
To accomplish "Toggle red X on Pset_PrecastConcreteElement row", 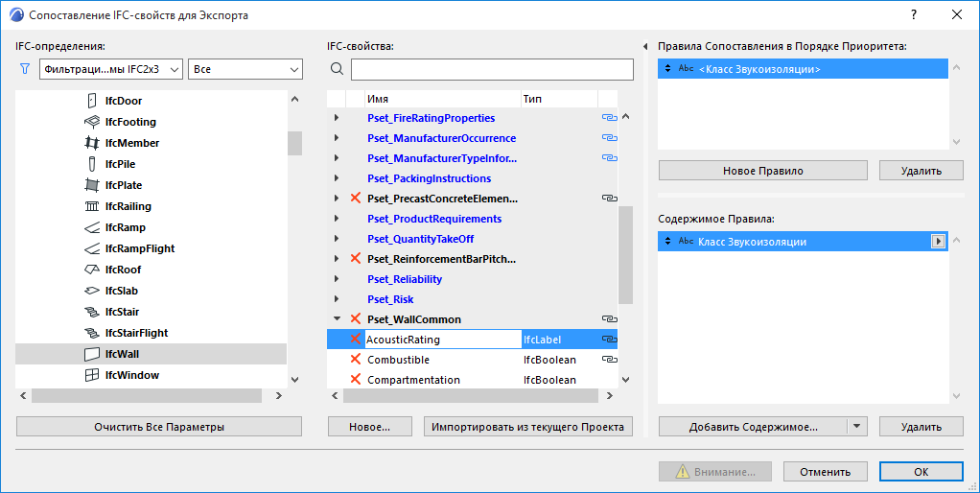I will click(356, 199).
